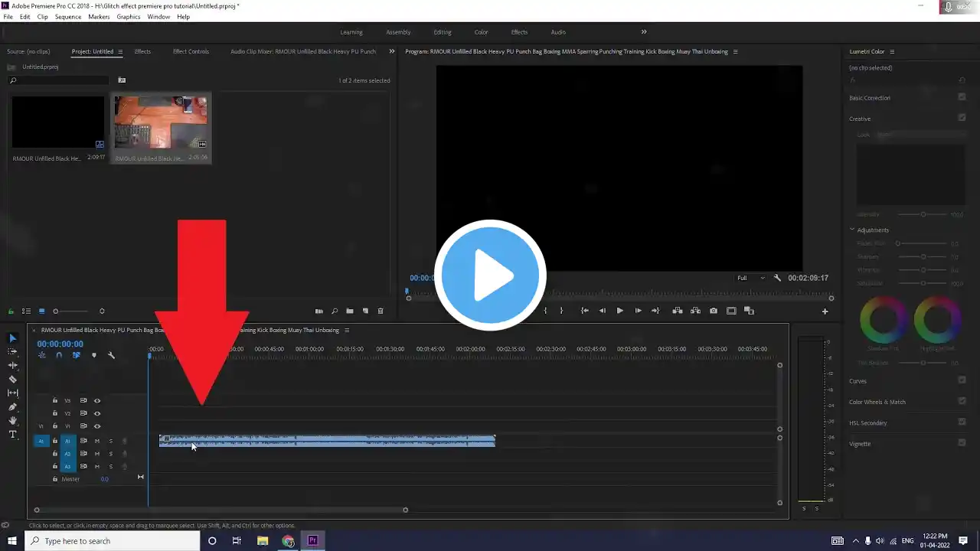Toggle the Basic Correction checkbox
Viewport: 980px width, 551px height.
click(x=962, y=97)
